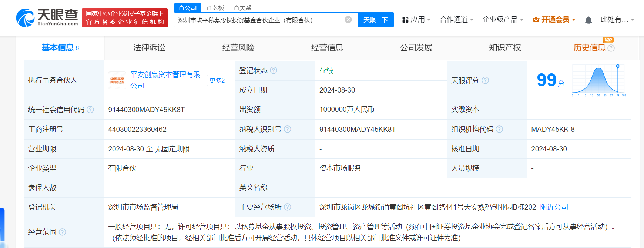Switch to the 公司发展 tab
Screen dimensions: 644x248
click(x=416, y=48)
